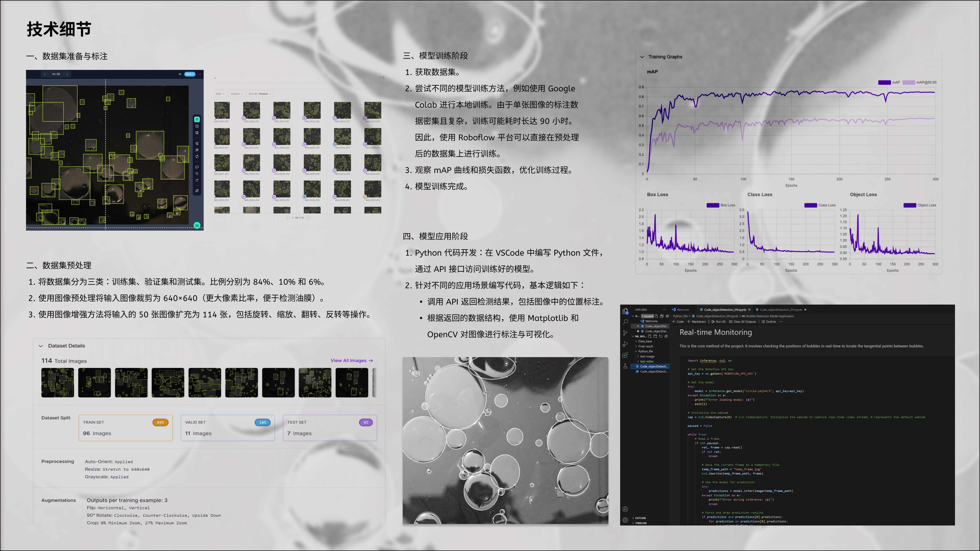The width and height of the screenshot is (980, 551).
Task: Select the hand drag tool in annotation toolbar
Action: pyautogui.click(x=197, y=120)
